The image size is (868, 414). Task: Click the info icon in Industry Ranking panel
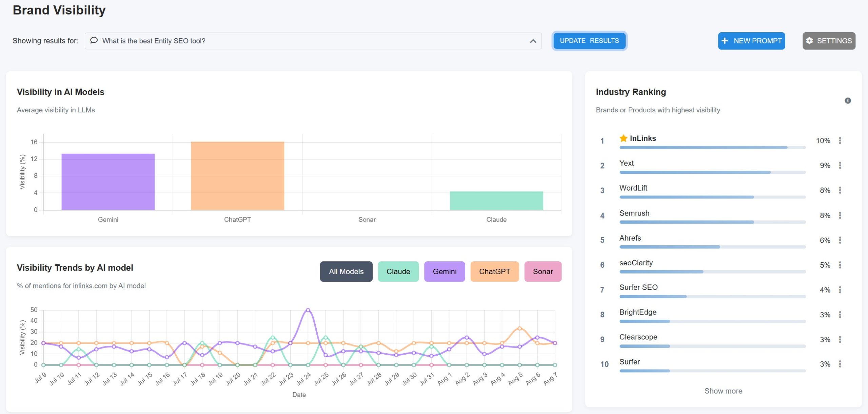pyautogui.click(x=847, y=100)
